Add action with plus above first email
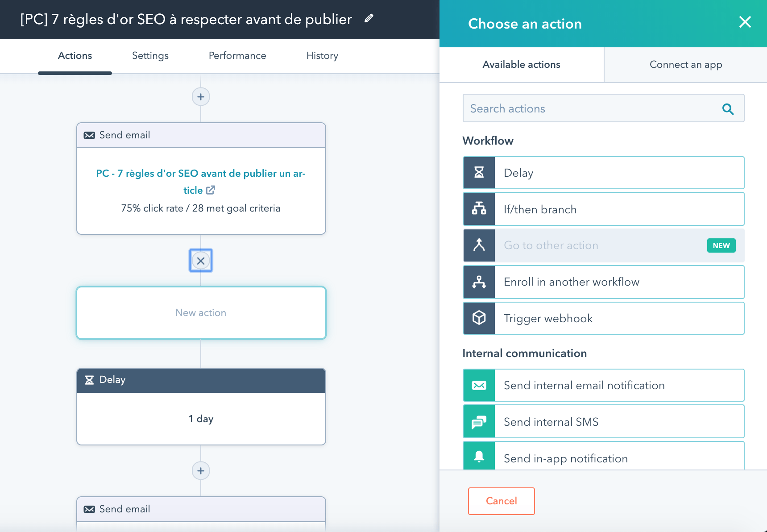This screenshot has height=532, width=767. point(201,97)
